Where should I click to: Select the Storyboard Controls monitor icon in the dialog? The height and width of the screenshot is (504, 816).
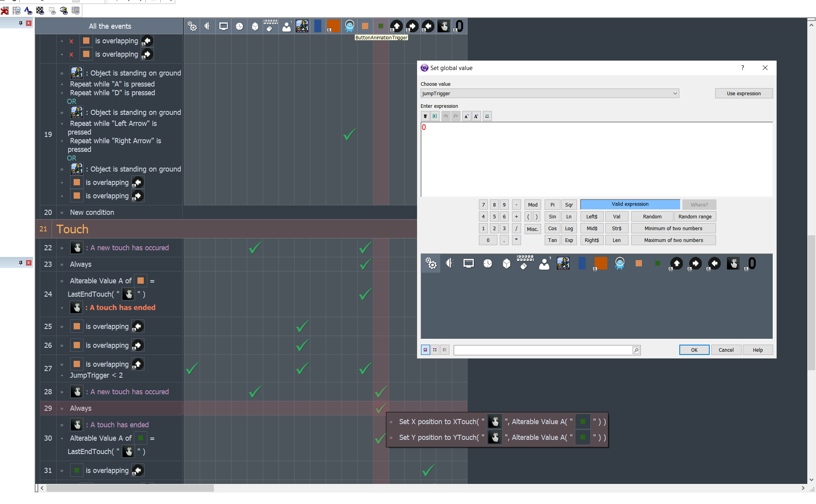pos(469,264)
